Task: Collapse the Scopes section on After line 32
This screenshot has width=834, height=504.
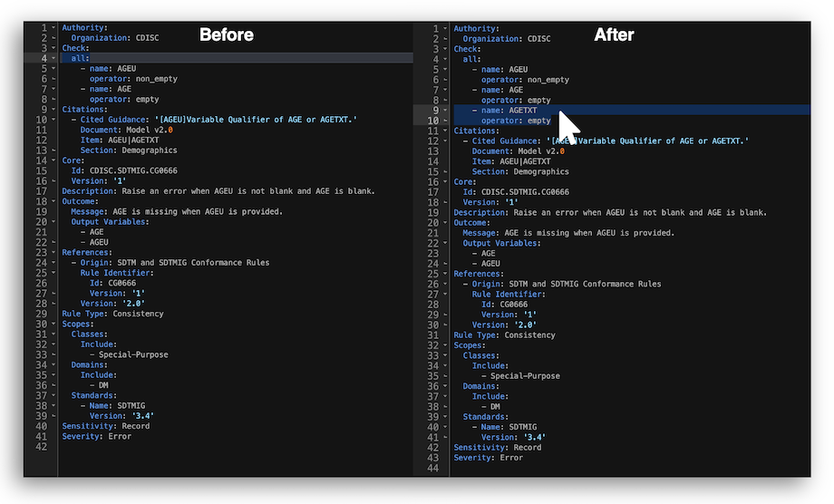Action: click(445, 345)
